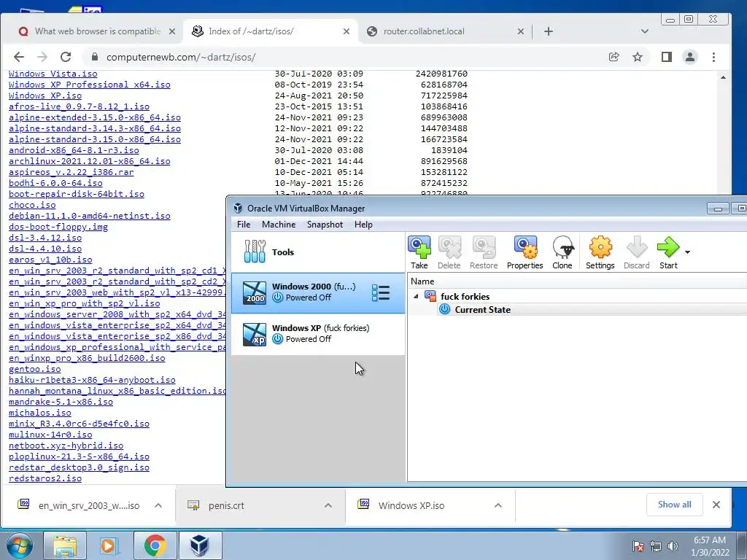Open VirtualBox Help menu
Screen dimensions: 747x560
pyautogui.click(x=363, y=225)
